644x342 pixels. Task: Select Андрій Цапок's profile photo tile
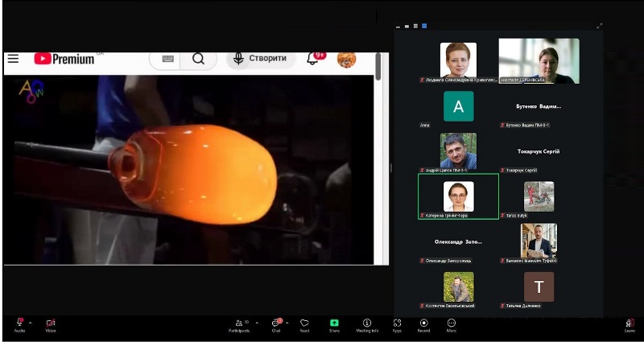(458, 150)
